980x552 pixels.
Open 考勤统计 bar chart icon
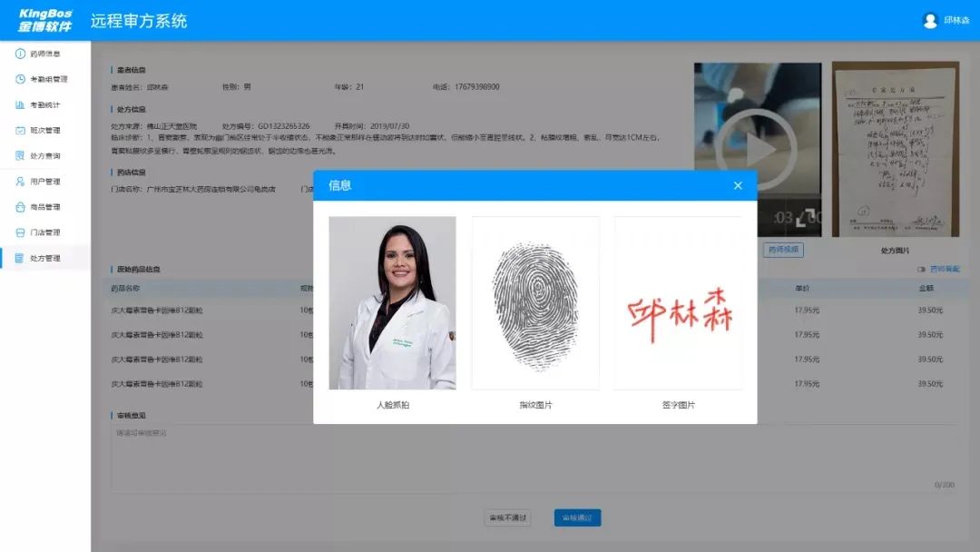[20, 104]
